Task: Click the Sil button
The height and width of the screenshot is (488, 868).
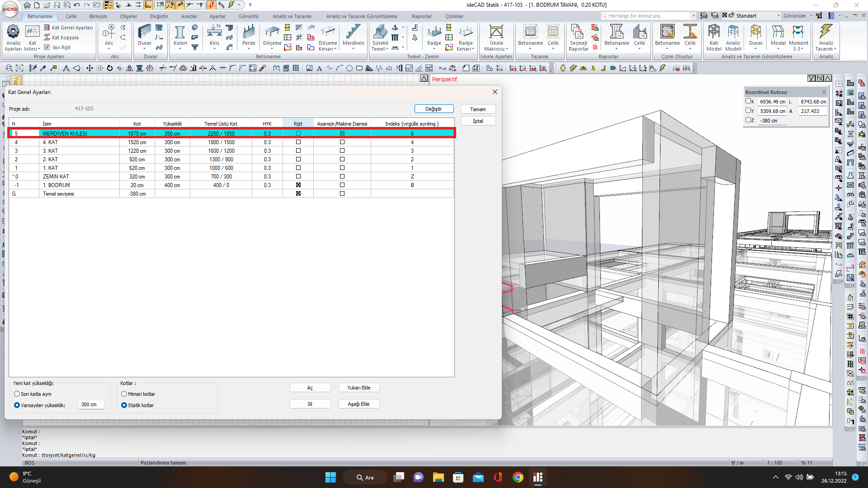Action: [x=310, y=404]
